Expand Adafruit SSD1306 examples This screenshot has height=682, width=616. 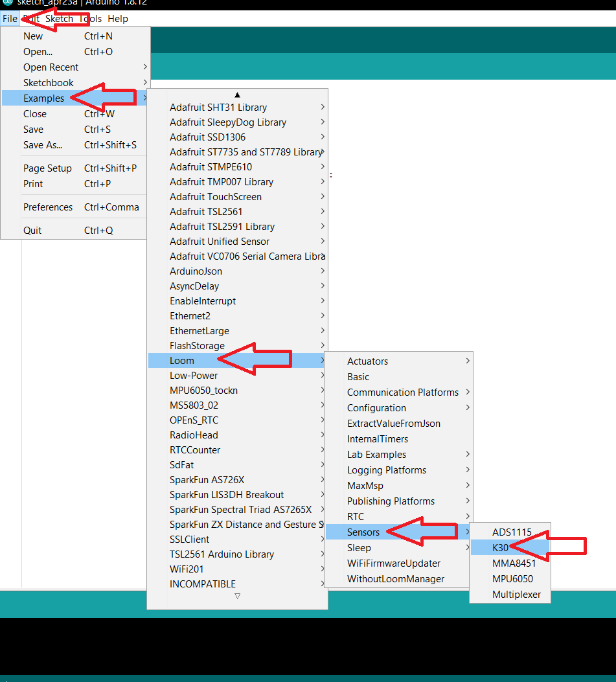[x=237, y=137]
